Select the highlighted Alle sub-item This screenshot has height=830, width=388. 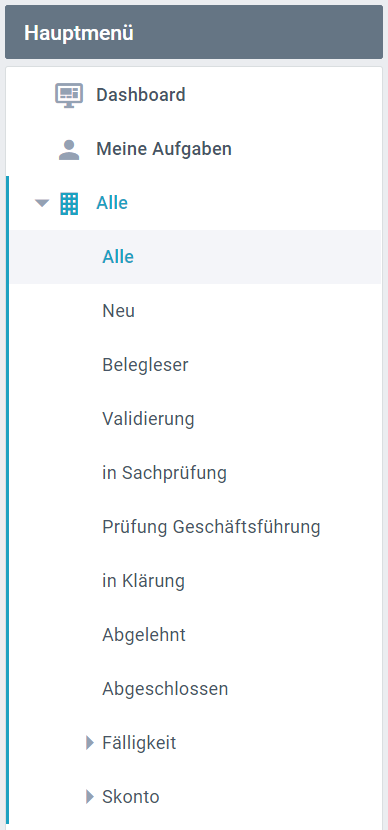point(195,257)
